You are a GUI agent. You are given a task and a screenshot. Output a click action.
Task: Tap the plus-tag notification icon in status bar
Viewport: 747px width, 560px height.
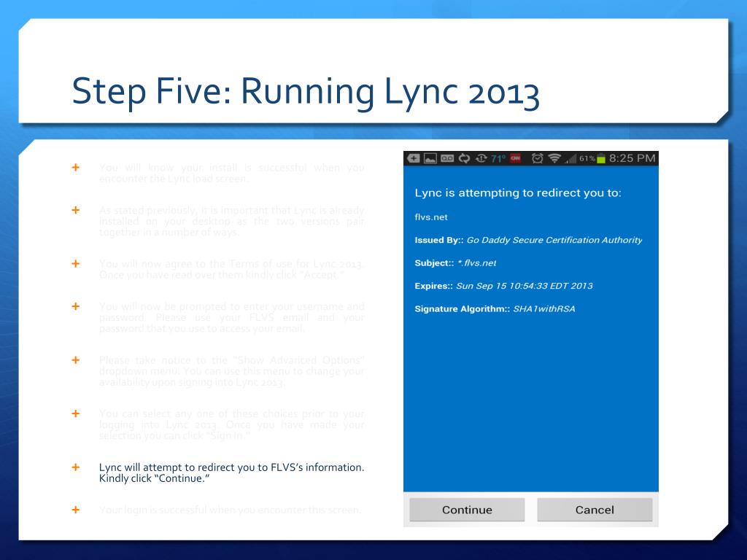pos(414,158)
